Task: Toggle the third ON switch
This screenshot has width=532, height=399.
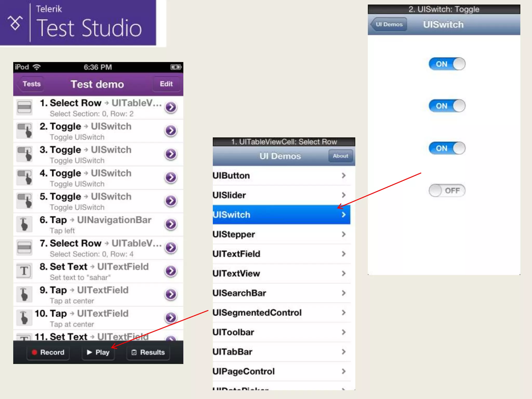Action: (447, 148)
